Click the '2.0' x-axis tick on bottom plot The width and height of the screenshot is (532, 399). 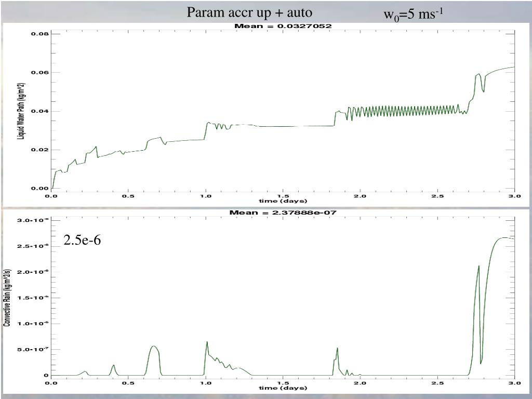point(361,383)
